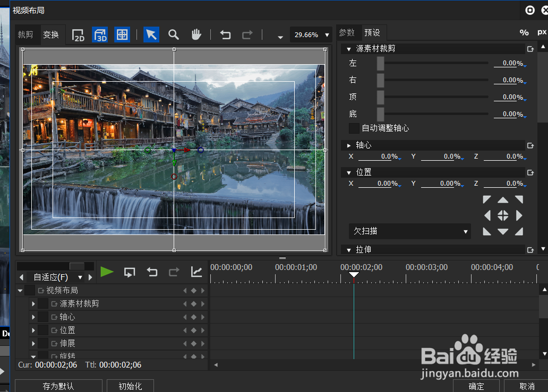The image size is (548, 392).
Task: Click the loop playback icon
Action: click(130, 272)
